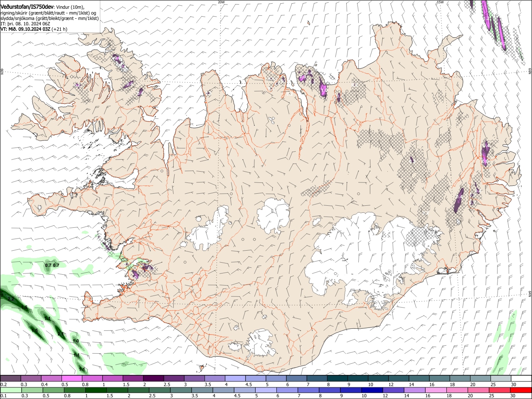Viewport: 532px width, 399px height.
Task: Pick top-row dark teal swatch 8–9
Action: click(337, 379)
